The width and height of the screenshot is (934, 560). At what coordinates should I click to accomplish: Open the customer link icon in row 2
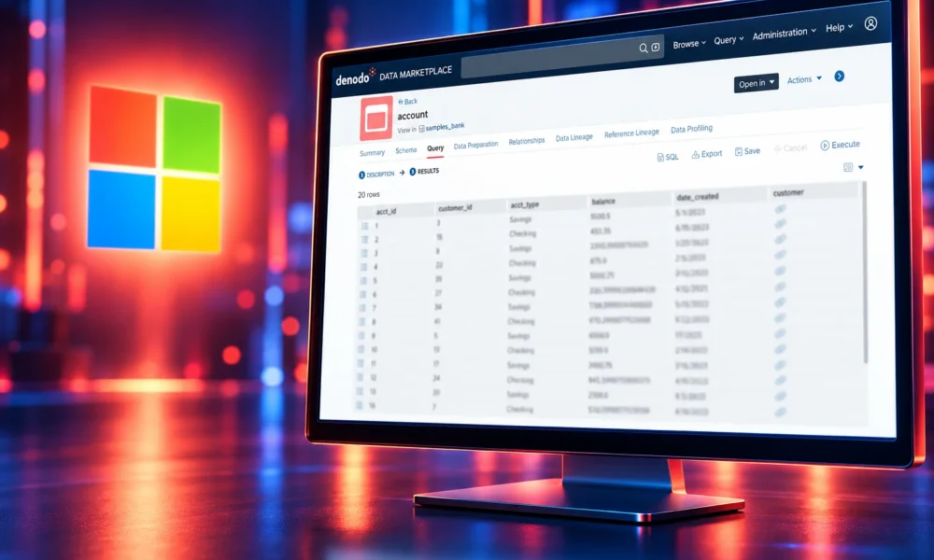[780, 224]
